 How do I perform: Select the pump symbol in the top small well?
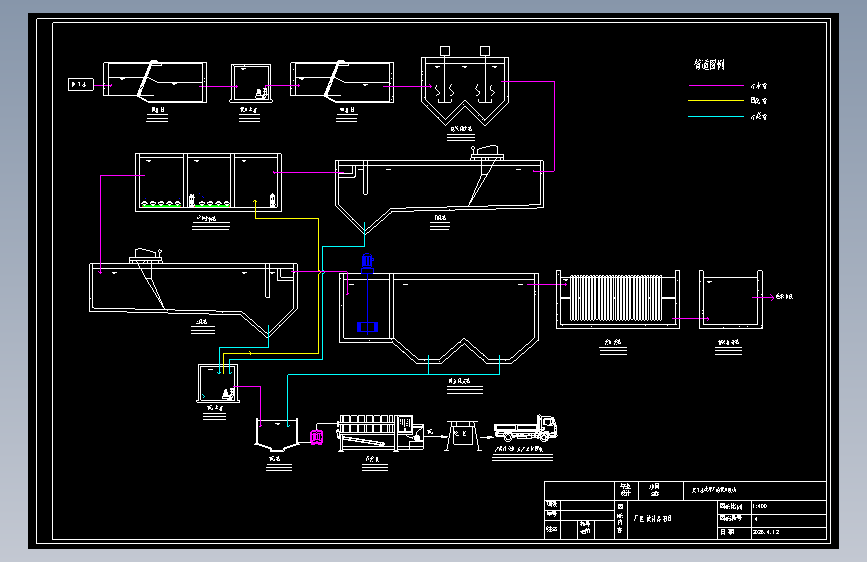click(x=262, y=94)
